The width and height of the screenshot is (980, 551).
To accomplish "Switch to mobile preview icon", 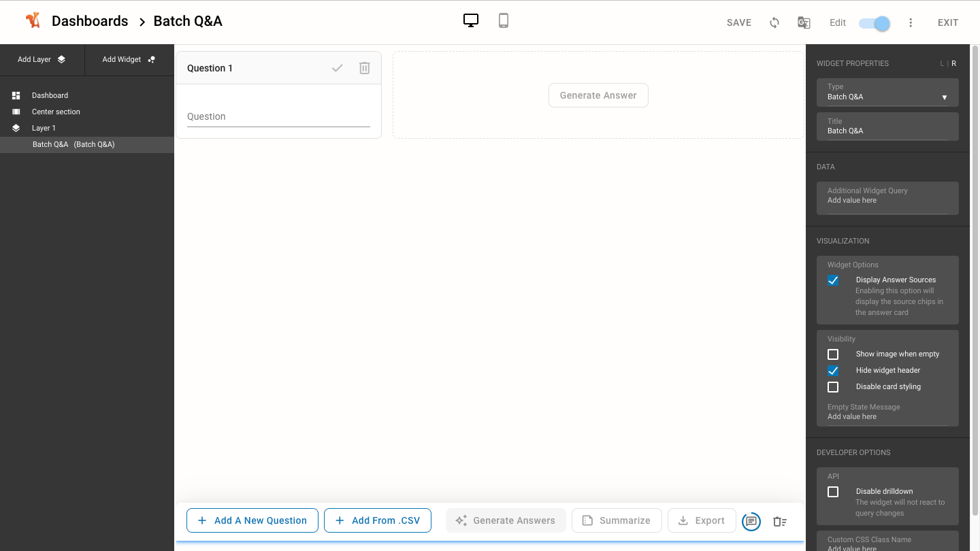I will click(x=504, y=20).
